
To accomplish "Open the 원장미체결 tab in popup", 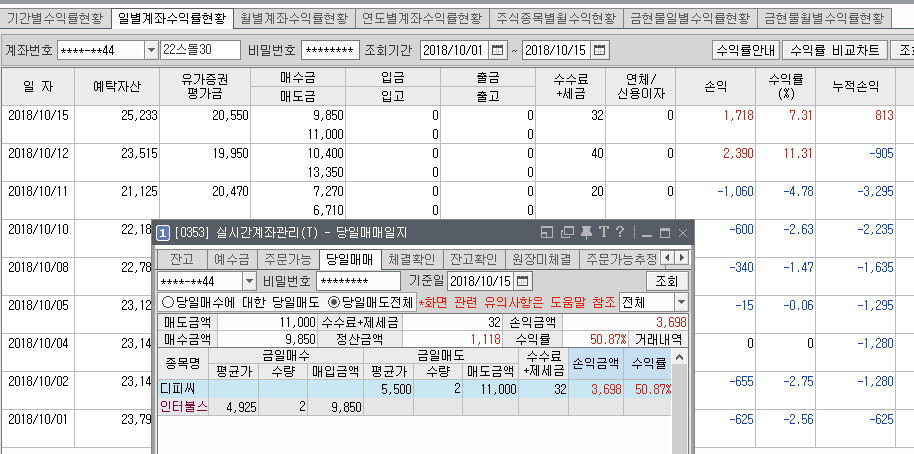I will coord(543,259).
